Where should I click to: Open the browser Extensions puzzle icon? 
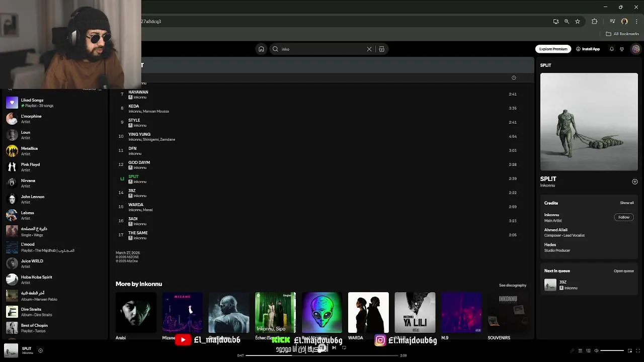point(595,21)
